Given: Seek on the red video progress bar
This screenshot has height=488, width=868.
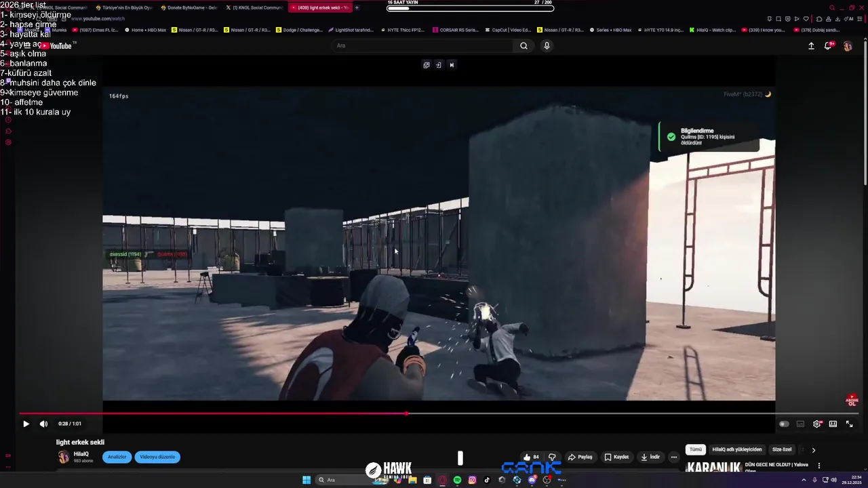Looking at the screenshot, I should pos(439,413).
